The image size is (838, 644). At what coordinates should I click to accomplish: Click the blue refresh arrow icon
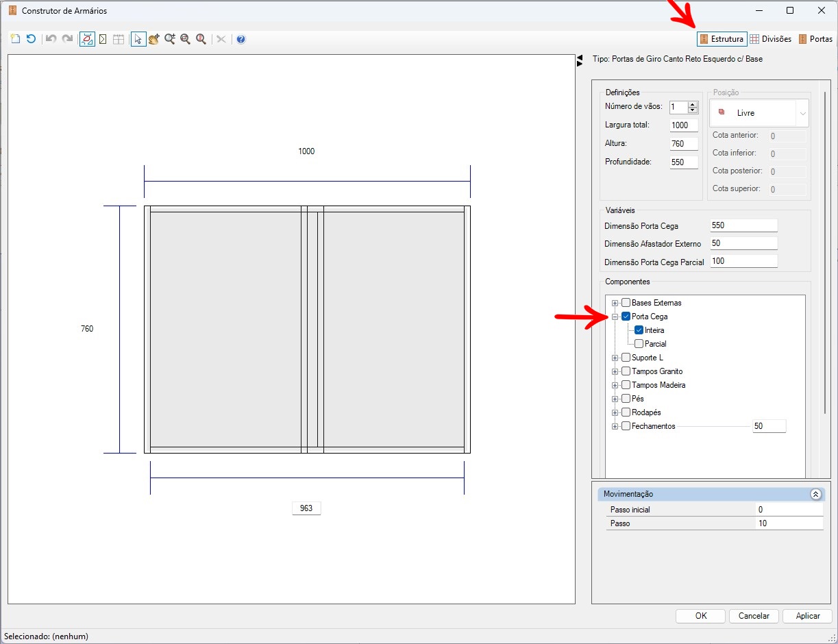coord(31,39)
